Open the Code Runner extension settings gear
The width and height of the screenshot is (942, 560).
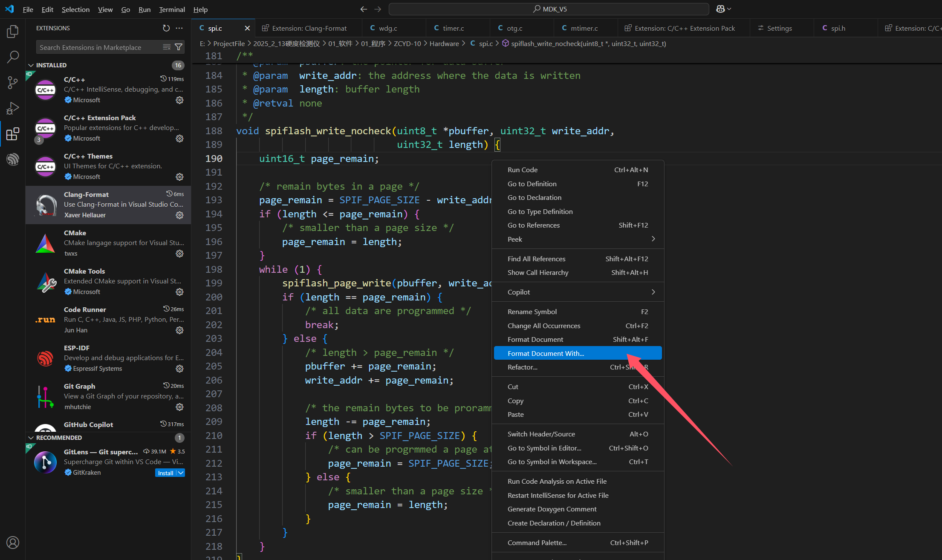coord(179,330)
